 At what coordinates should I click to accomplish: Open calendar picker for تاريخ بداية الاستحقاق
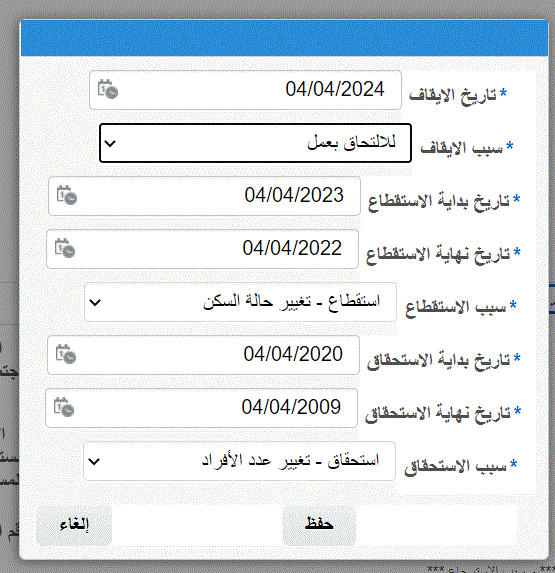point(66,354)
